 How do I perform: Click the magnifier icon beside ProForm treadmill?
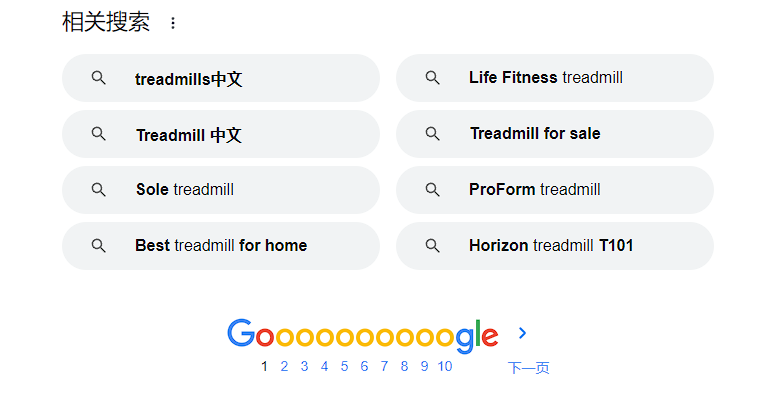coord(432,190)
